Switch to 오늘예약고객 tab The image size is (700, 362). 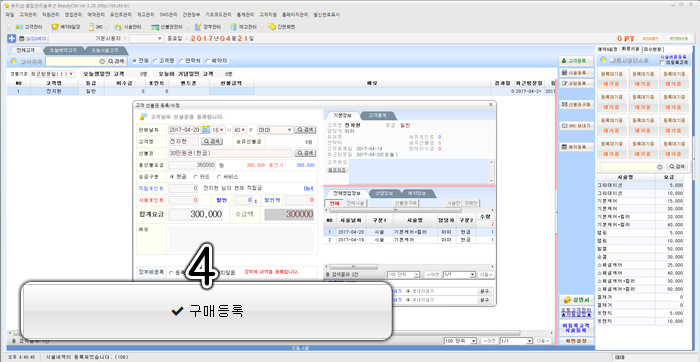[63, 50]
